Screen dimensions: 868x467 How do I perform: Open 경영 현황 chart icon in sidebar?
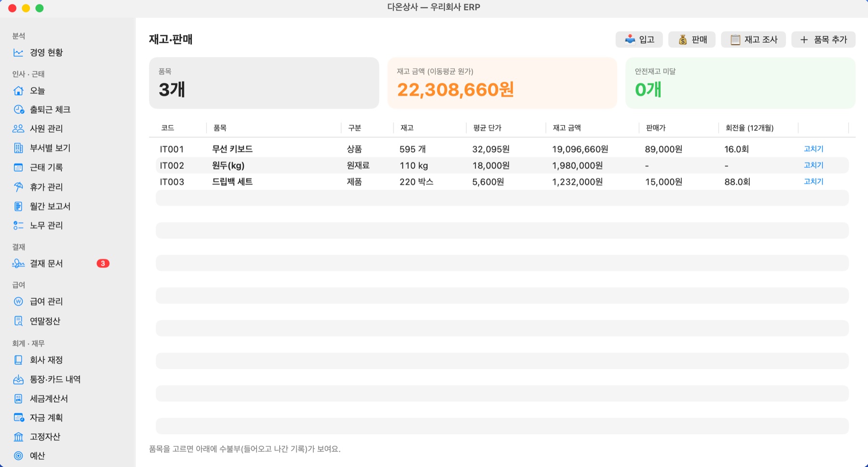tap(18, 53)
